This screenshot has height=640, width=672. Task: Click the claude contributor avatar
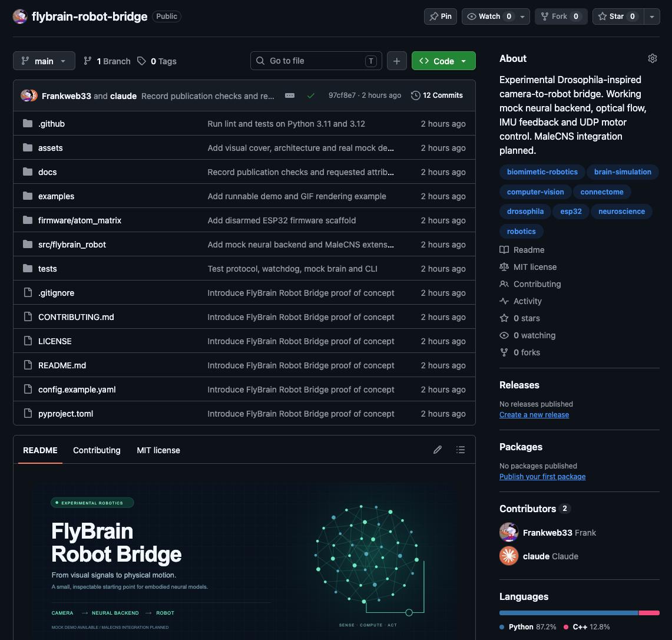[509, 556]
